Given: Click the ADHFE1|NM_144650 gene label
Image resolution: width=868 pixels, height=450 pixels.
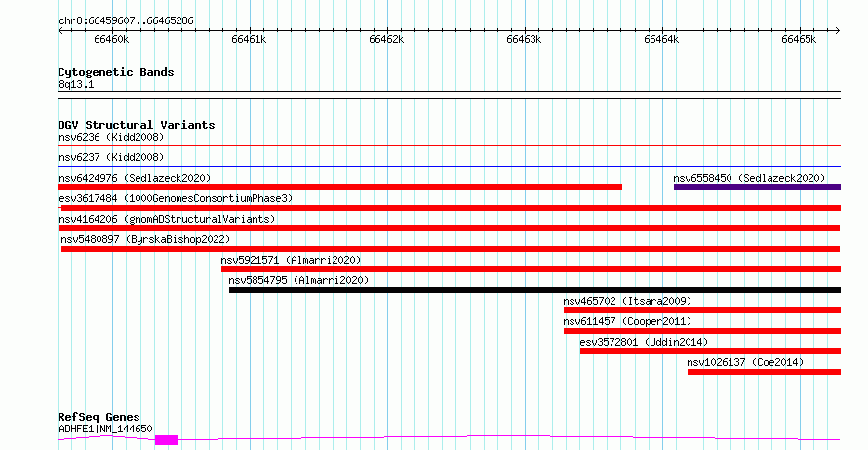Looking at the screenshot, I should click(105, 429).
